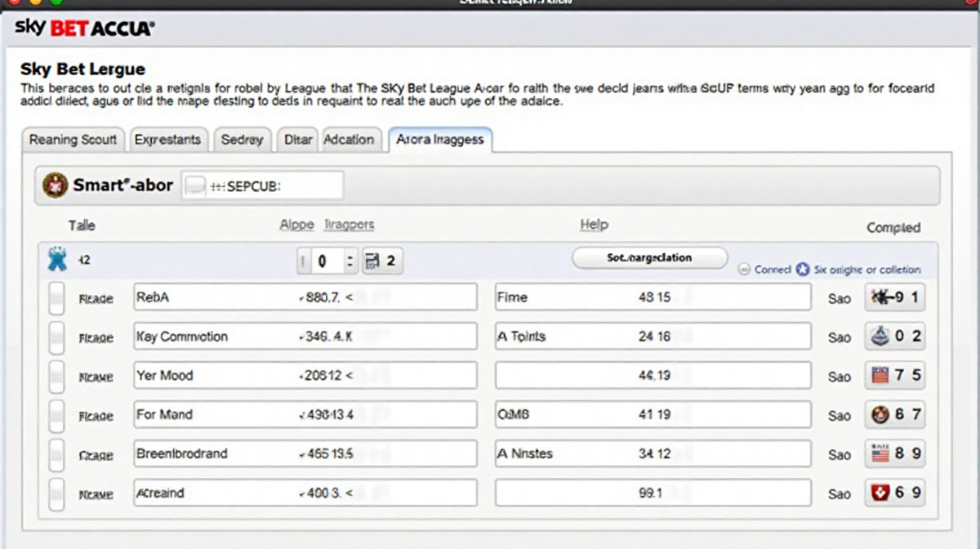The width and height of the screenshot is (980, 549).
Task: Click the Sao label in the Yer Mood row
Action: point(839,377)
